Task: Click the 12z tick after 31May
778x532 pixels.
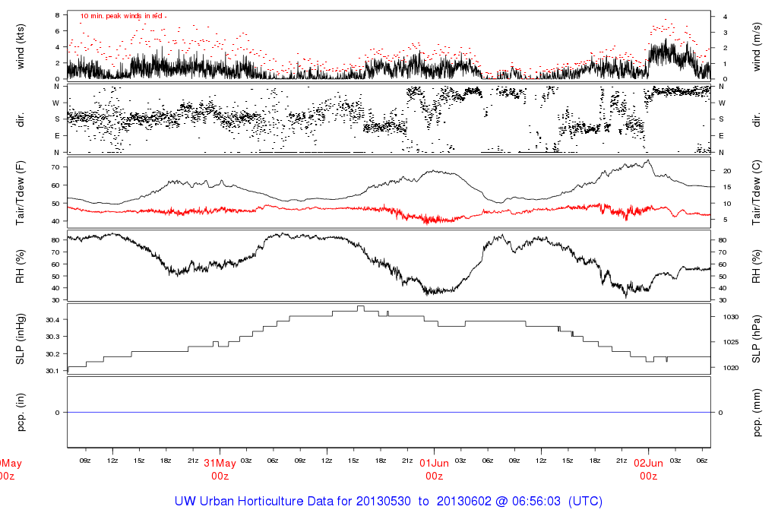Action: point(327,461)
